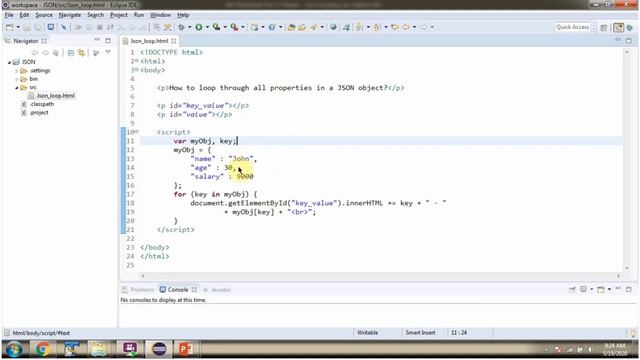Expand the .settings folder in Navigator
The height and width of the screenshot is (360, 640).
click(17, 71)
